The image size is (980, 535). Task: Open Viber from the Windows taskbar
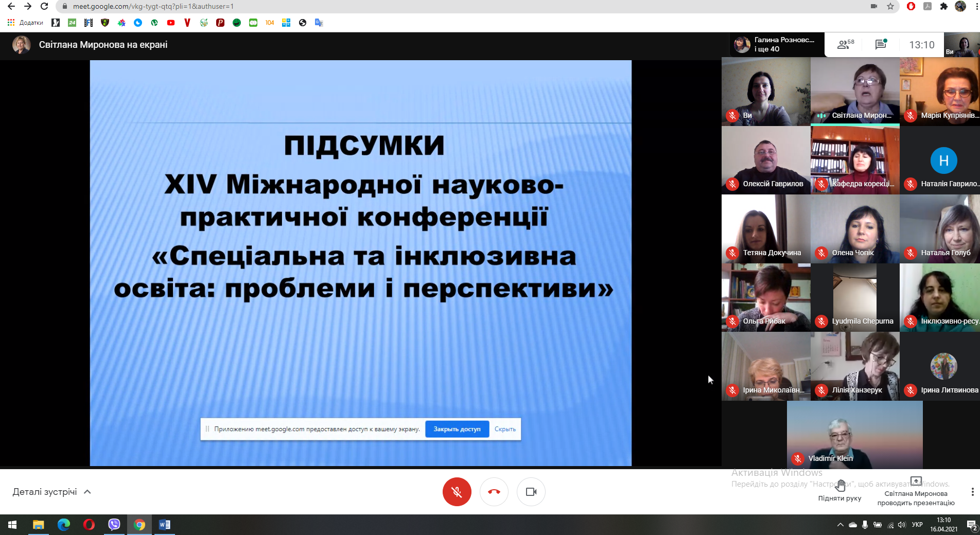[x=114, y=524]
